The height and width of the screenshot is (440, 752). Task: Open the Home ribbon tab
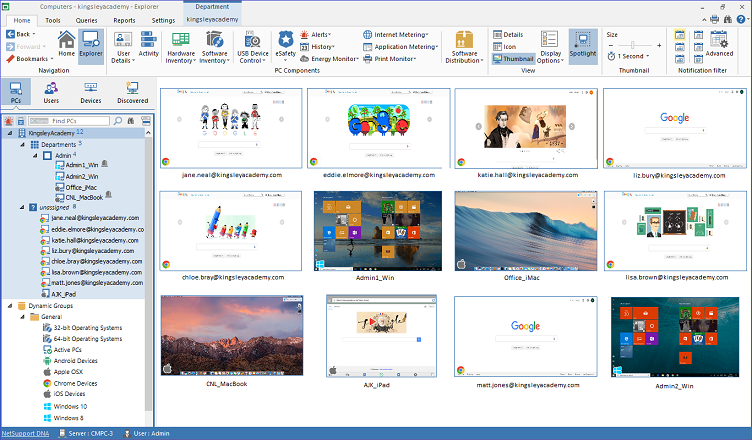(x=22, y=20)
